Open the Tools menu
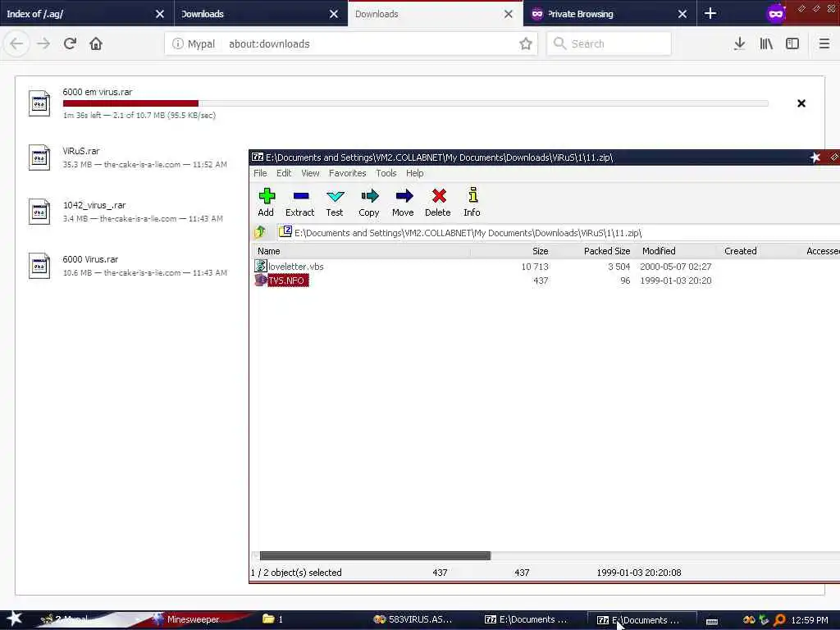 386,173
